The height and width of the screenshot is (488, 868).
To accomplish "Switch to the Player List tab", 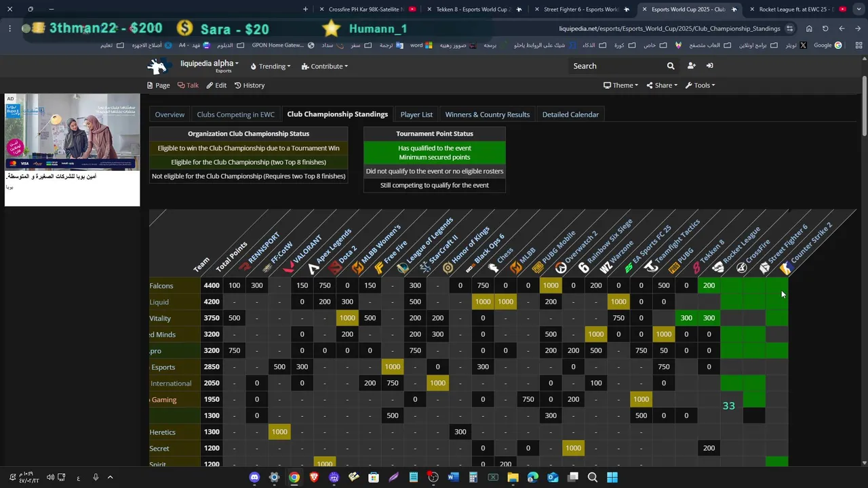I will 416,115.
